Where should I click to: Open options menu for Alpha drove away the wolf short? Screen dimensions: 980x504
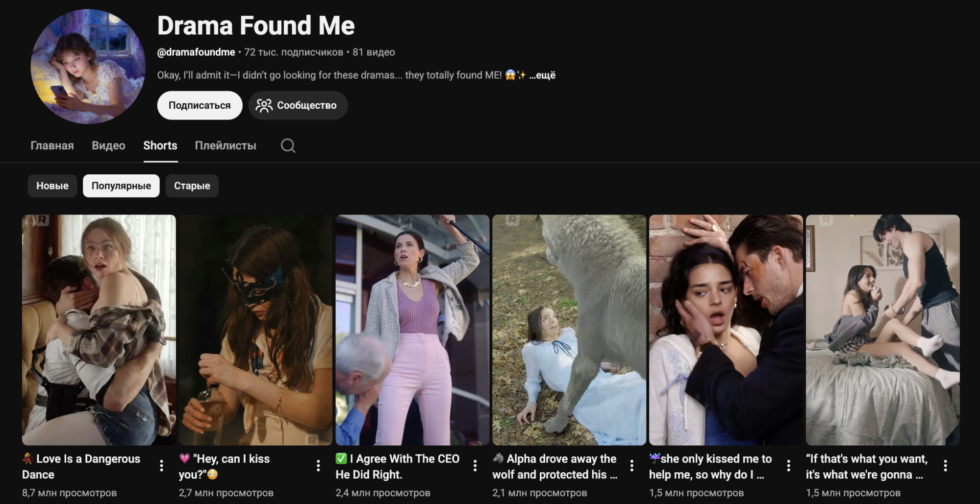tap(632, 466)
